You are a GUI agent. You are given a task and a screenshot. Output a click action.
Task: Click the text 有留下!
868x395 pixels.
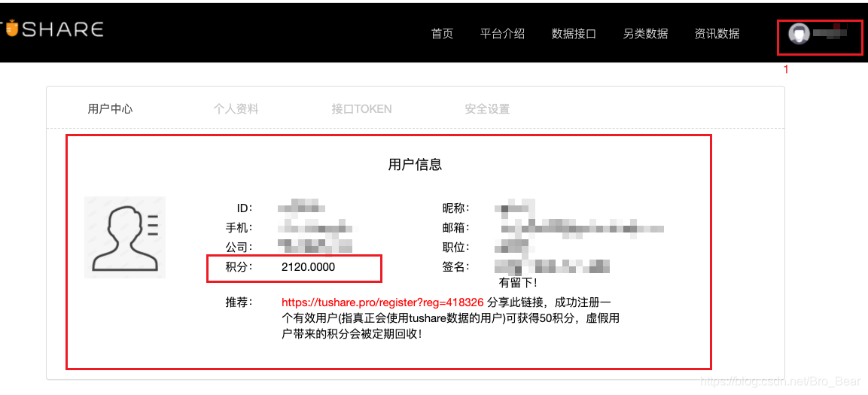coord(518,283)
